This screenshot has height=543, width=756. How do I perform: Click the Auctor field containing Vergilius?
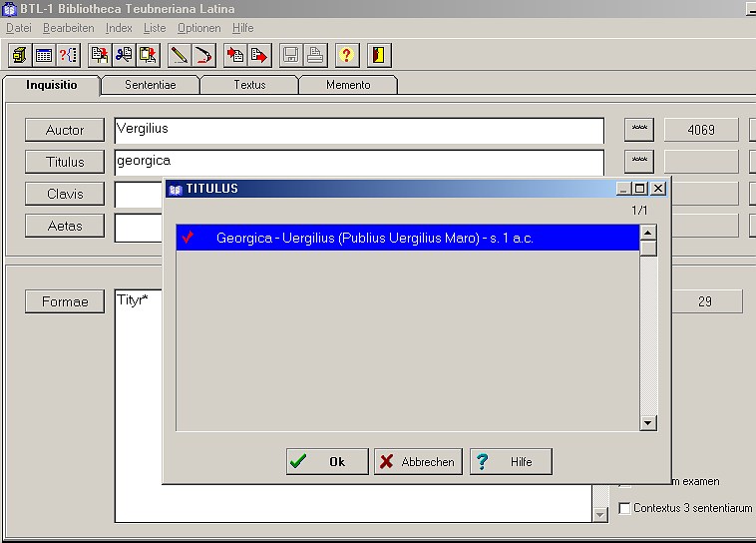pyautogui.click(x=359, y=131)
